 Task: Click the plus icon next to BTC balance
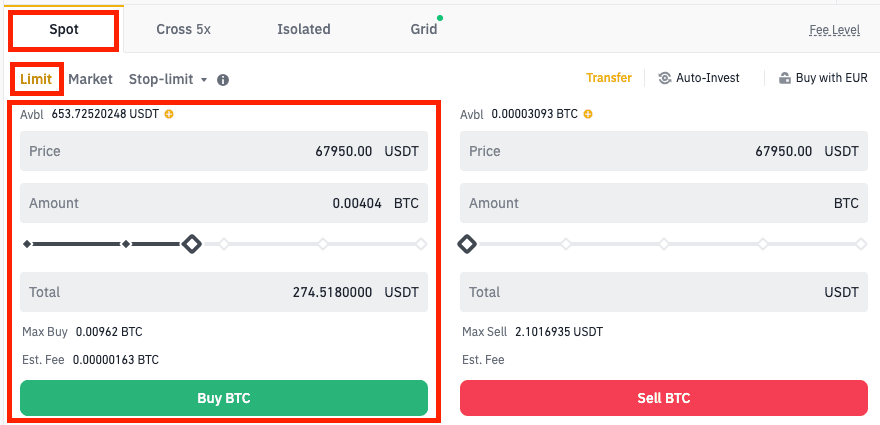588,114
